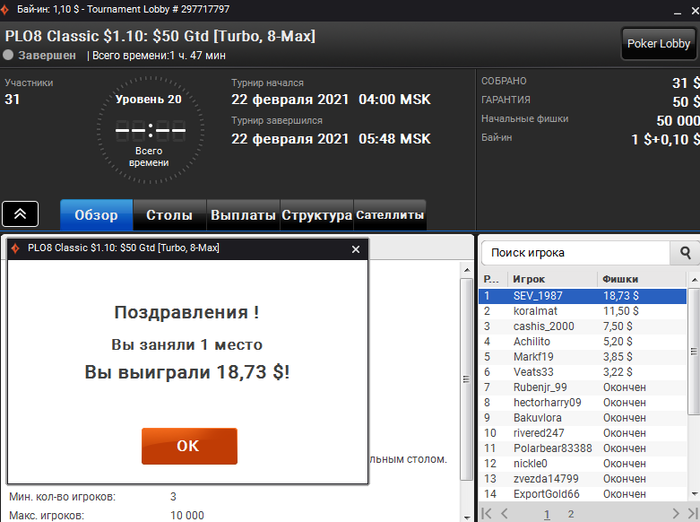
Task: Select player ExportGold66 in the list
Action: click(583, 494)
